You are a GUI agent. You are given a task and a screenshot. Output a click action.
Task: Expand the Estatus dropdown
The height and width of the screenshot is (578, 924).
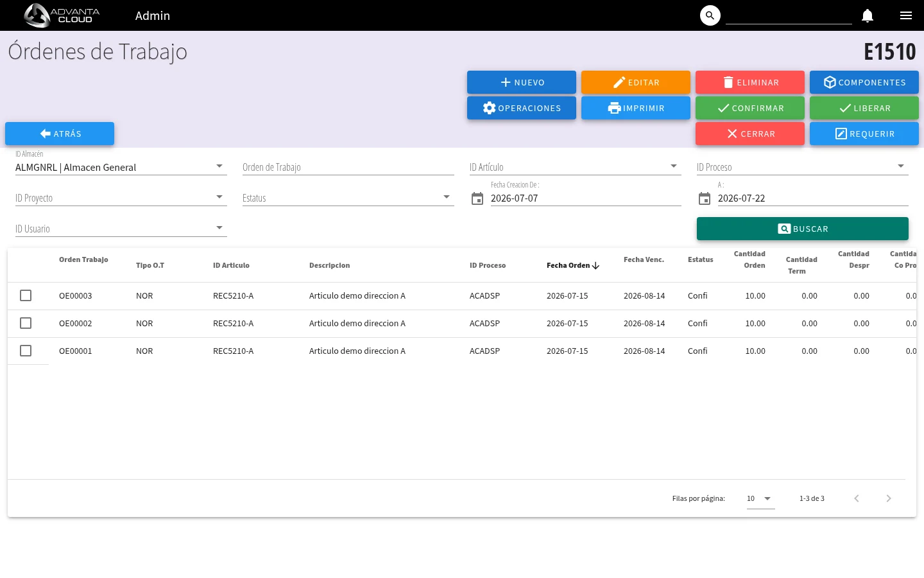(447, 197)
